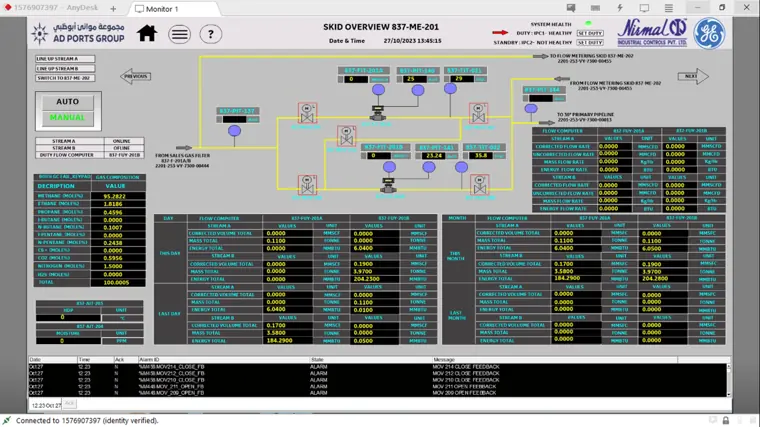Select motorized valve on bypass line centre
This screenshot has height=427, width=760.
pos(346,136)
